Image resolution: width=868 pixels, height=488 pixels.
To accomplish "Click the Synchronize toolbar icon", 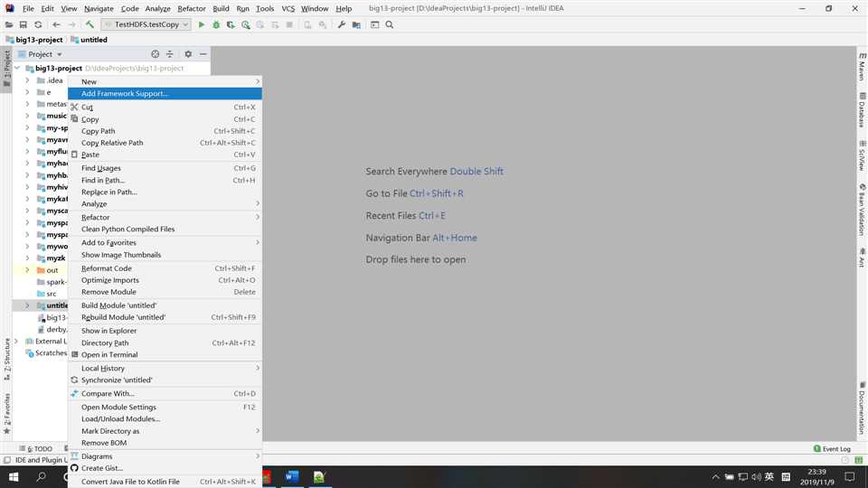I will pyautogui.click(x=38, y=24).
